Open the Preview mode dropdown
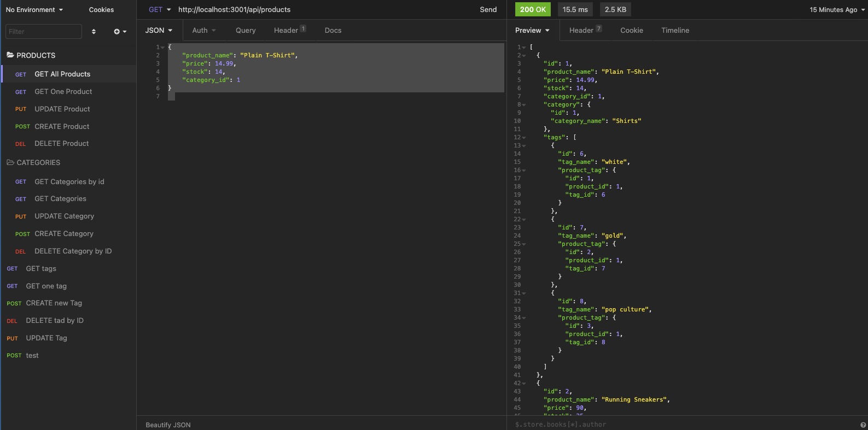Viewport: 868px width, 430px height. (532, 31)
